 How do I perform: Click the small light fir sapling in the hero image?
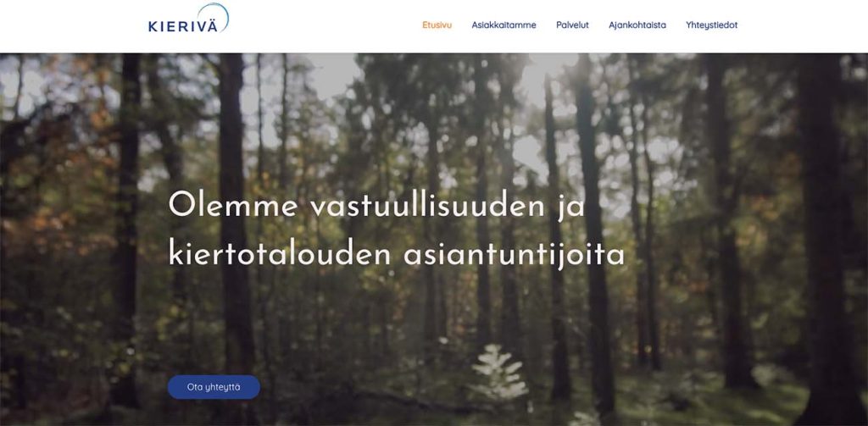[500, 372]
